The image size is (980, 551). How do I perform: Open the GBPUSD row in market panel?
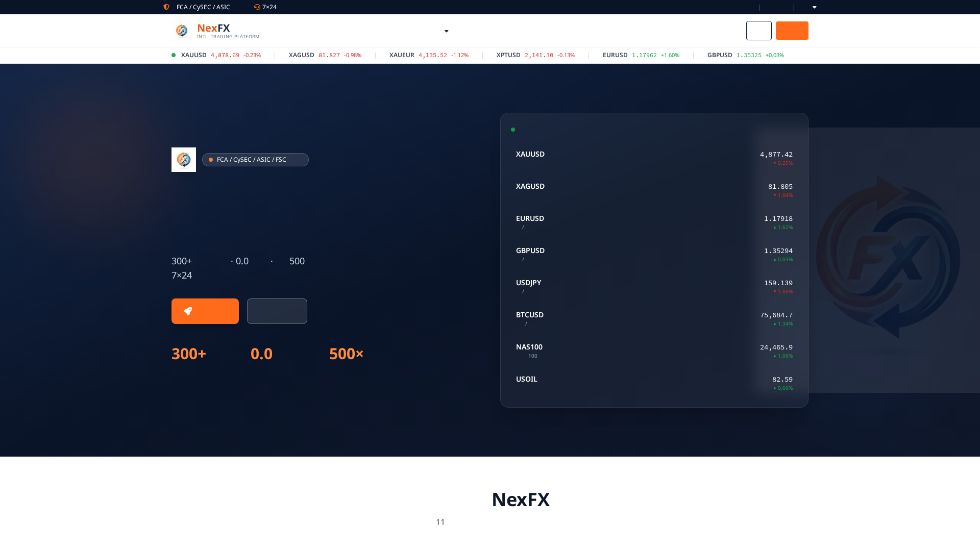point(654,255)
